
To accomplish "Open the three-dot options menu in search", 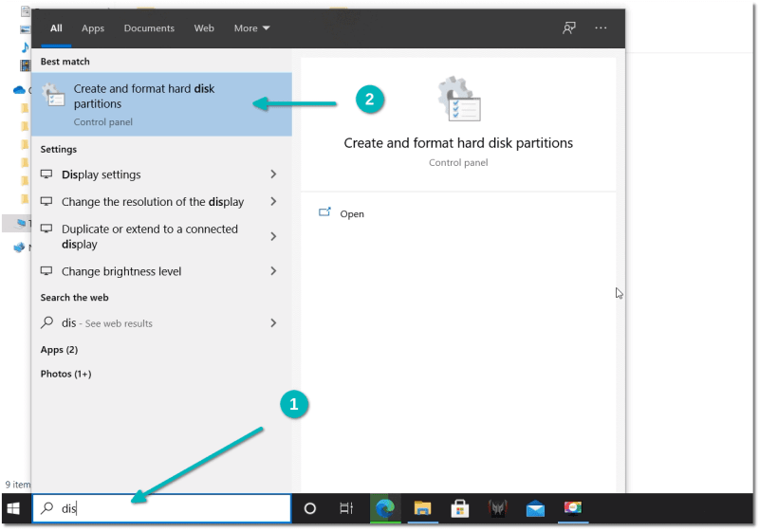I will pyautogui.click(x=601, y=28).
